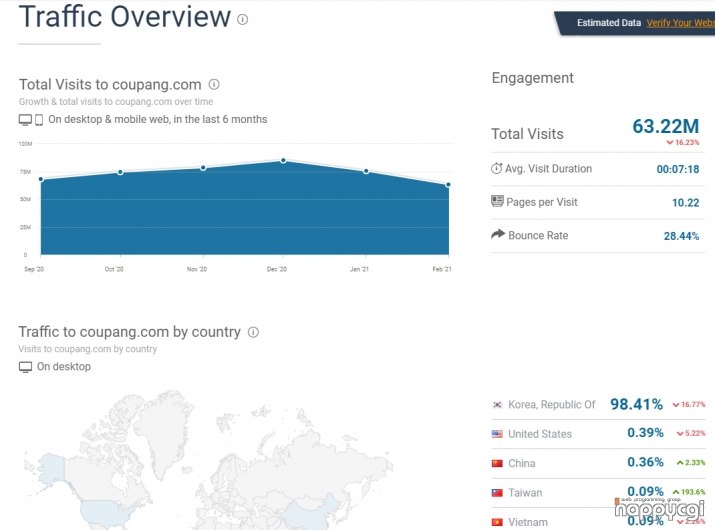Image resolution: width=715 pixels, height=530 pixels.
Task: Click the Oct '20 data point on chart
Action: click(x=120, y=172)
